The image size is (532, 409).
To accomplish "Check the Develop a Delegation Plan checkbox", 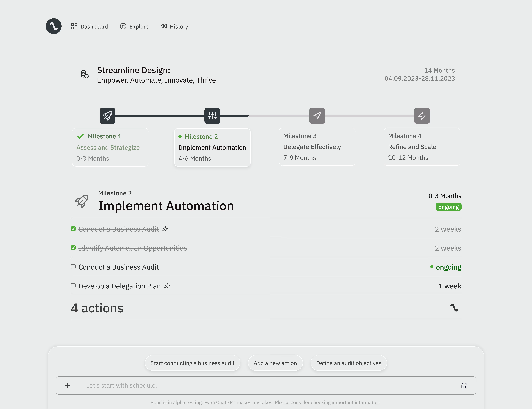I will pos(73,286).
